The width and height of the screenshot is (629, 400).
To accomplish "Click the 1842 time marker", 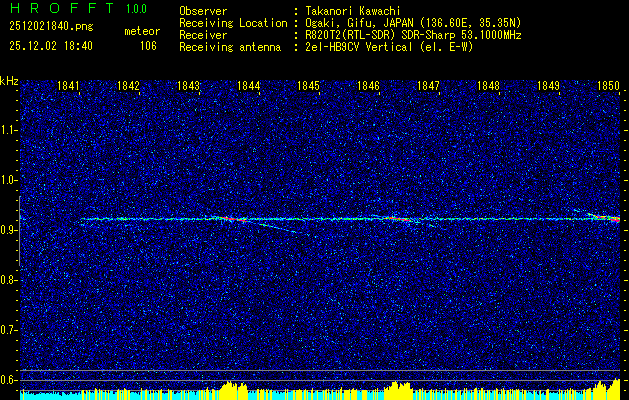I will point(128,86).
